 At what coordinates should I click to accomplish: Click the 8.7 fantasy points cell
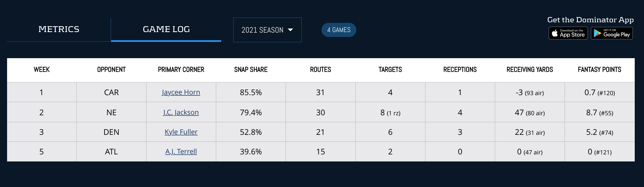(x=599, y=113)
